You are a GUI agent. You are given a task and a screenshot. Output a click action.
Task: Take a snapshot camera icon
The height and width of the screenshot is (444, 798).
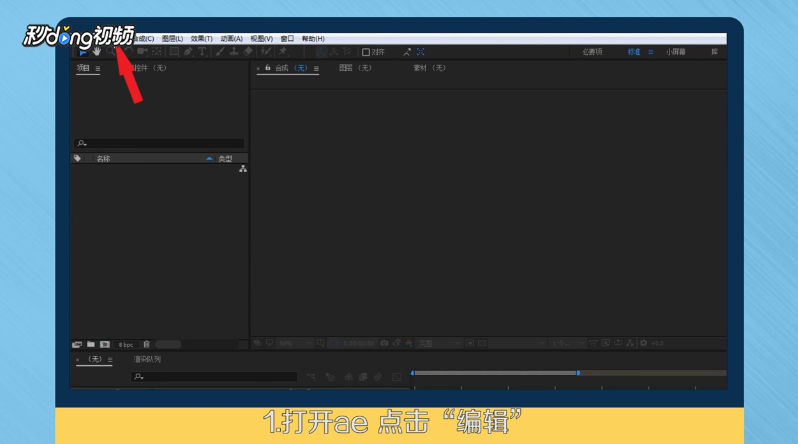pos(384,343)
